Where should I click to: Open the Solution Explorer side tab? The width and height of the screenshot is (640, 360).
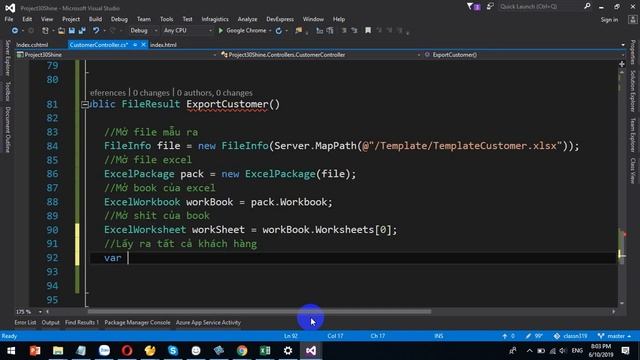[633, 91]
